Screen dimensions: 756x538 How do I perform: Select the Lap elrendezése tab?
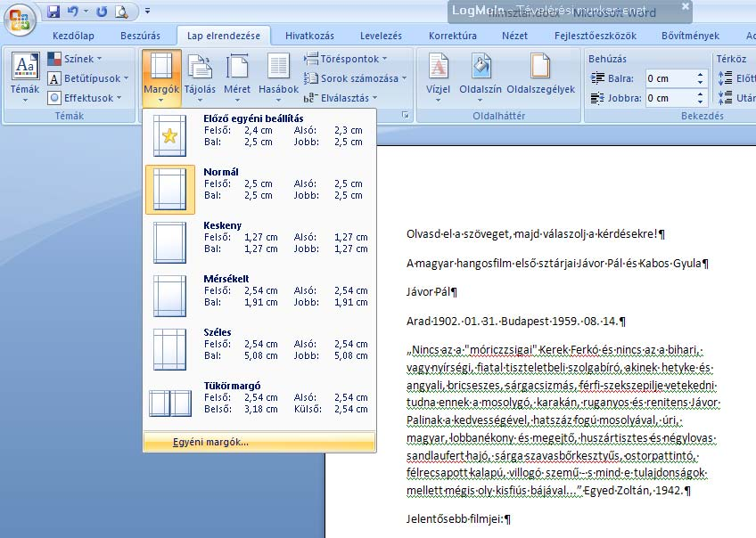coord(224,36)
